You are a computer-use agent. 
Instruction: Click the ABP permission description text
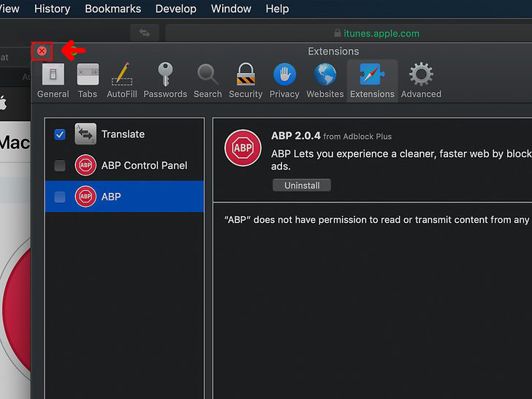(x=378, y=220)
